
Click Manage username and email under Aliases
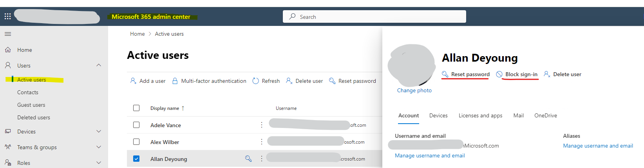click(x=598, y=146)
